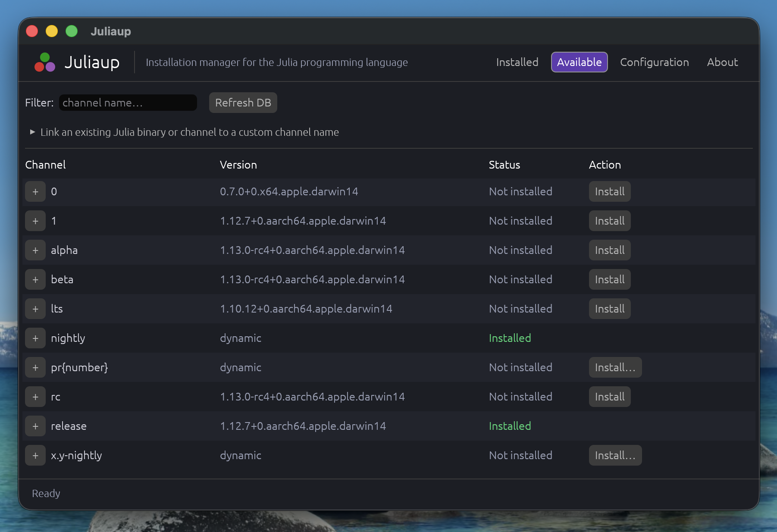The height and width of the screenshot is (532, 777).
Task: Click the Juliaup three-dot logo
Action: (x=45, y=62)
